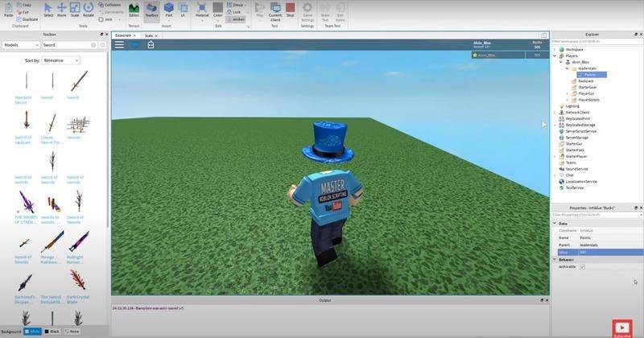Screen dimensions: 644x338
Task: Click the Value property field
Action: (x=611, y=252)
